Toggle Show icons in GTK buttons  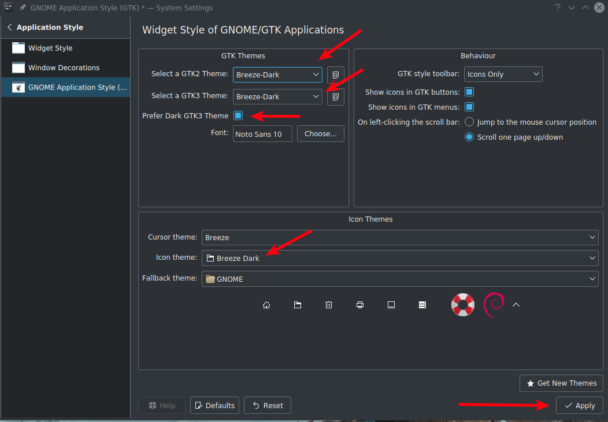[469, 92]
